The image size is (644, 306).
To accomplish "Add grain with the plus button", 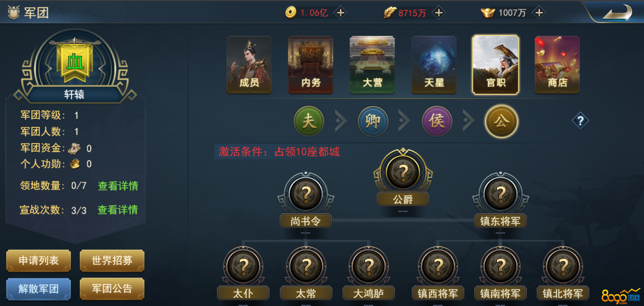I will tap(439, 13).
